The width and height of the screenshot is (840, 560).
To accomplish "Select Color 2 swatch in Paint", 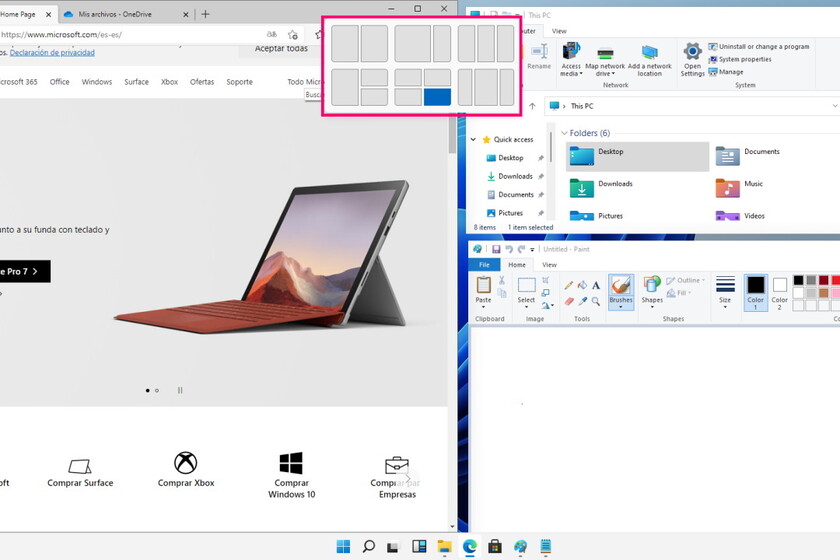I will pyautogui.click(x=779, y=293).
